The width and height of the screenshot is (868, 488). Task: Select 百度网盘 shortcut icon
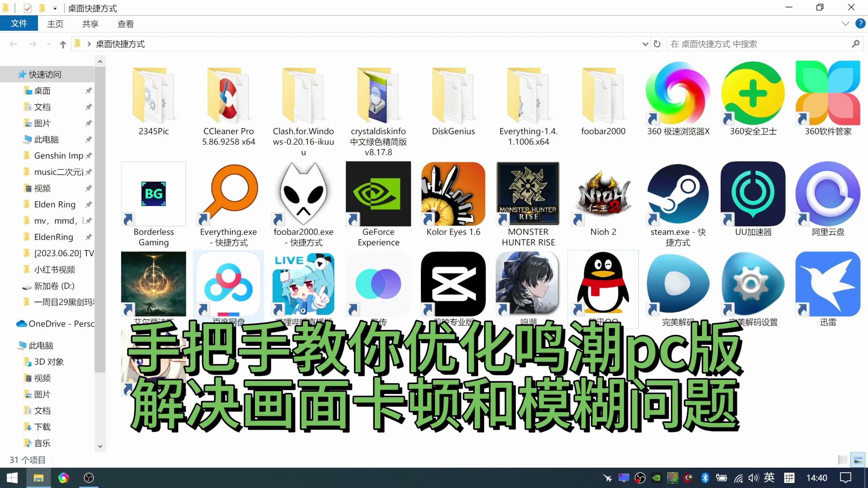click(228, 284)
